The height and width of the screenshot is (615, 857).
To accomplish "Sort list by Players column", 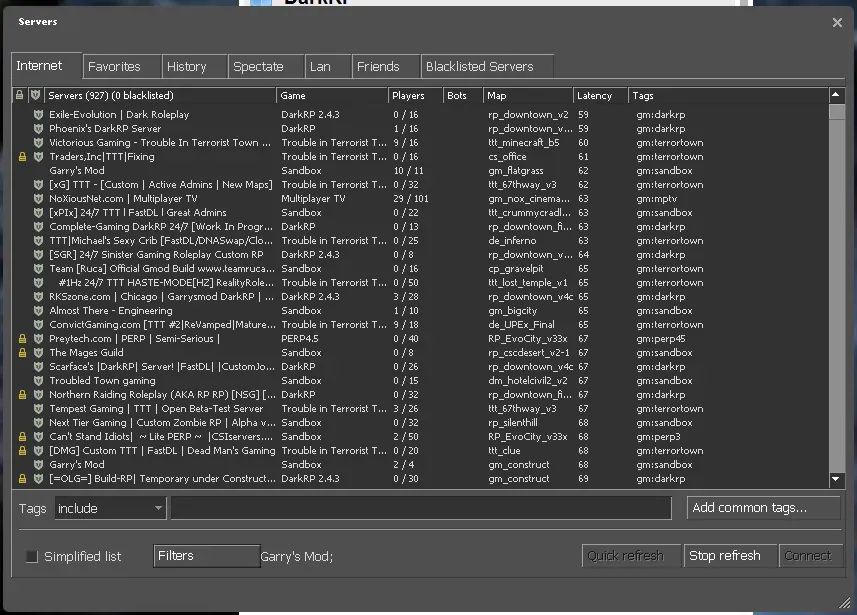I will click(415, 95).
